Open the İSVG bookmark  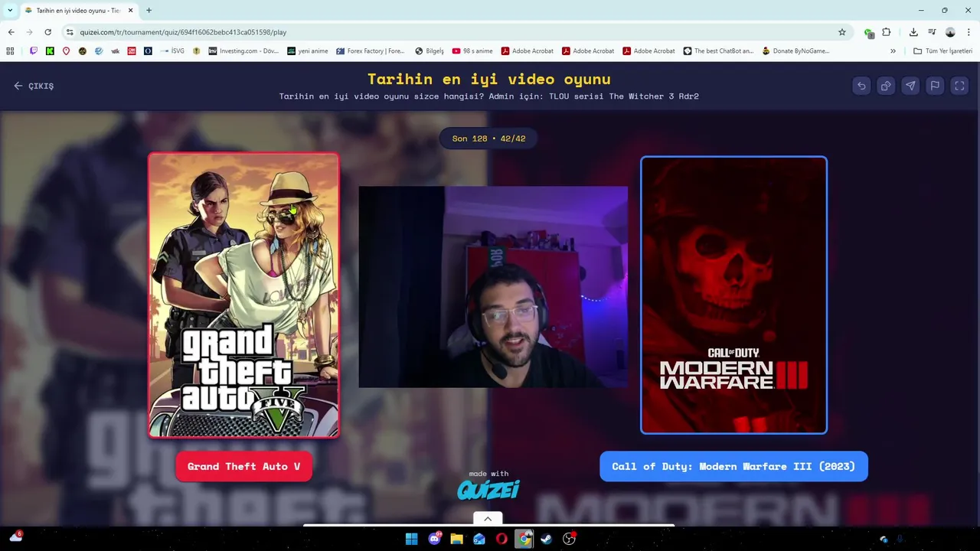(x=172, y=51)
